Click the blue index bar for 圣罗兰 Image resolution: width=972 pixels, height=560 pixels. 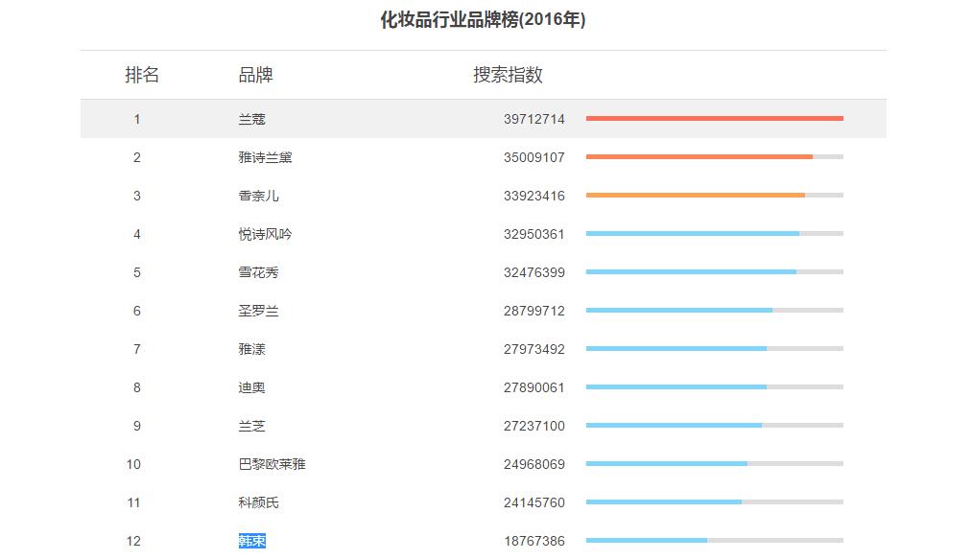point(679,311)
